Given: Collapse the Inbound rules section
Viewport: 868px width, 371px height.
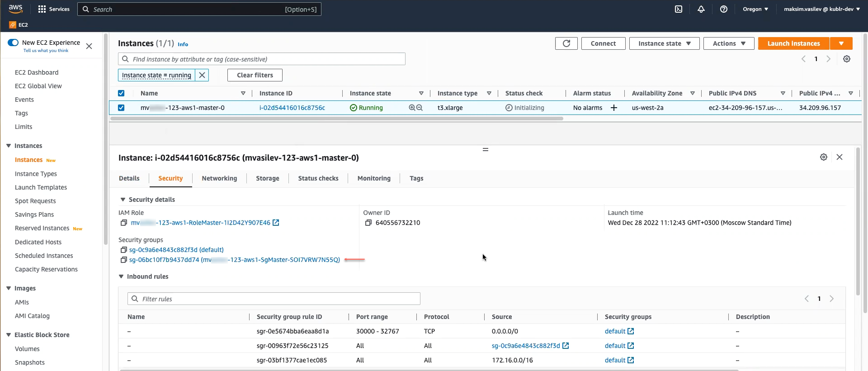Looking at the screenshot, I should coord(121,276).
